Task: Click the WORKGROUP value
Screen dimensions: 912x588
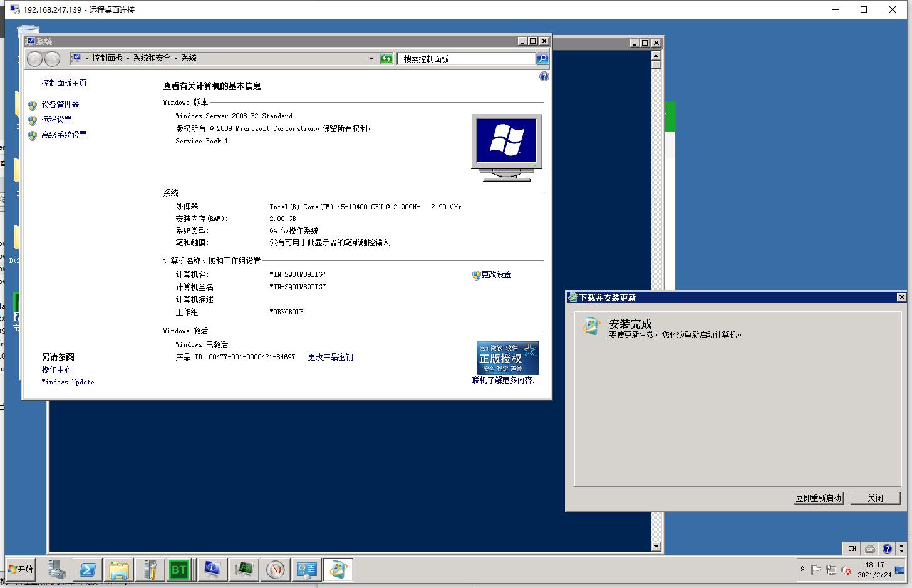Action: tap(286, 312)
